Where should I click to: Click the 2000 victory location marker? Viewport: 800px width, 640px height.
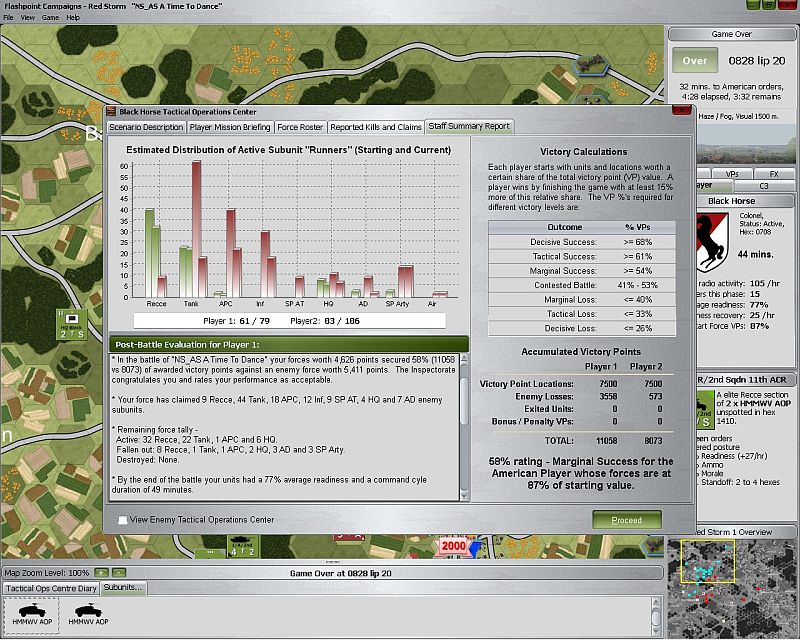[x=453, y=546]
